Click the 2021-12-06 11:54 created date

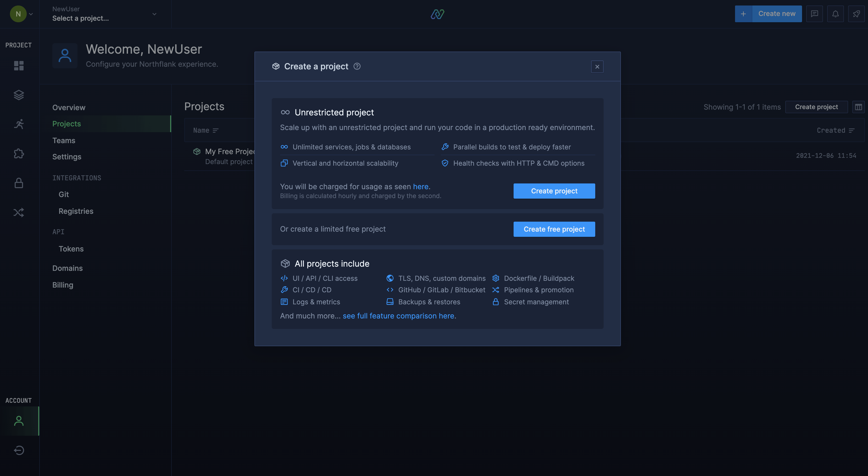point(826,156)
